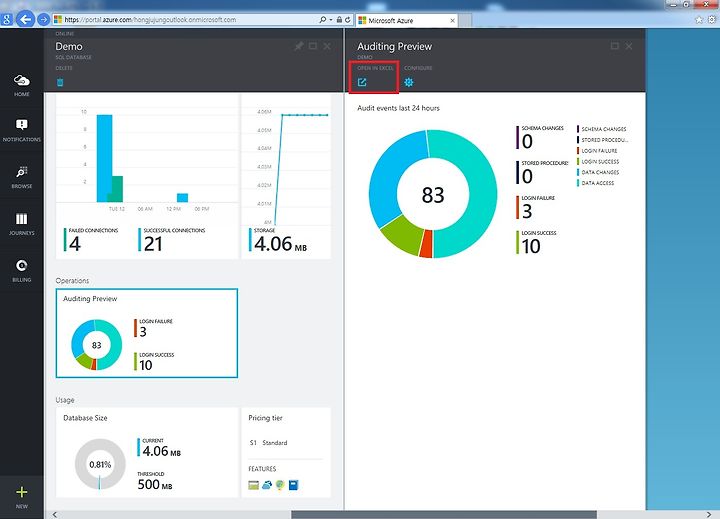Click the Stored Procedure count 0
The width and height of the screenshot is (720, 519).
tap(527, 176)
